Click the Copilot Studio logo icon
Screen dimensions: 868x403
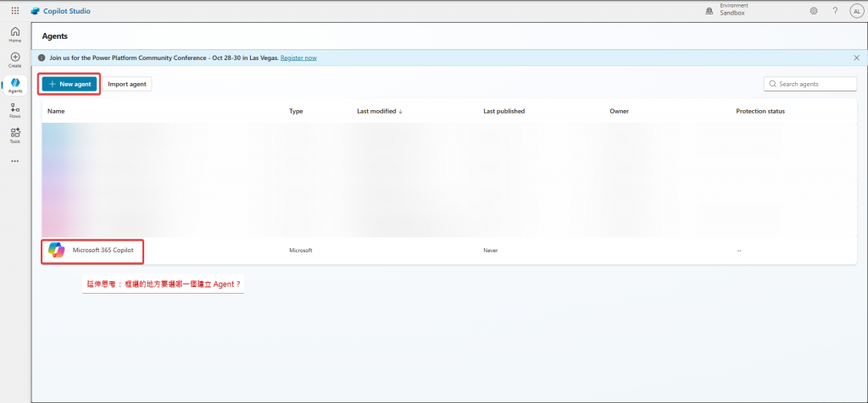pos(36,11)
